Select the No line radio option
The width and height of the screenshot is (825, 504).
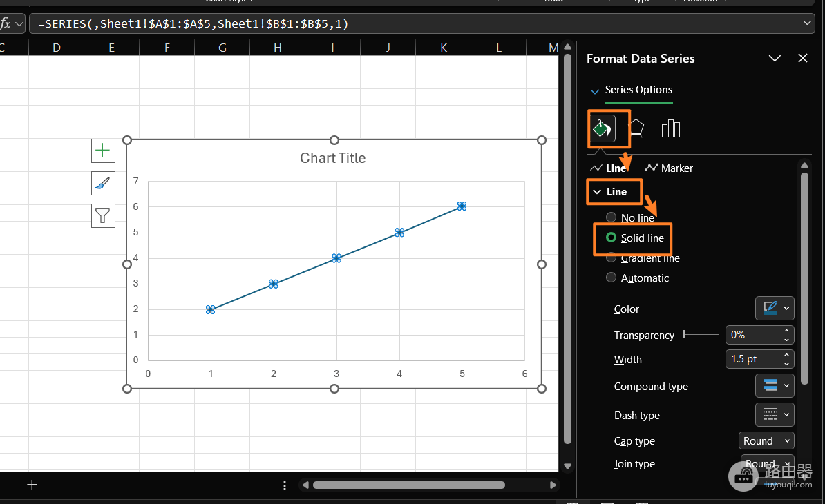[630, 217]
